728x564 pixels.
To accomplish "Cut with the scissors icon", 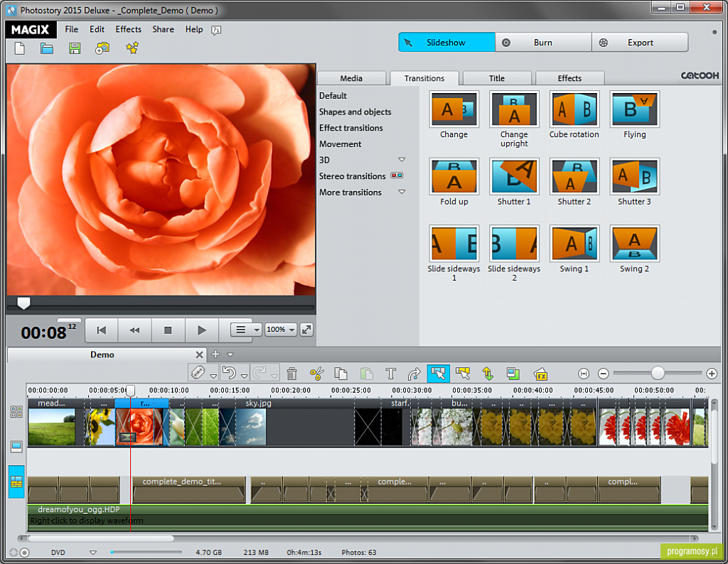I will pos(316,374).
